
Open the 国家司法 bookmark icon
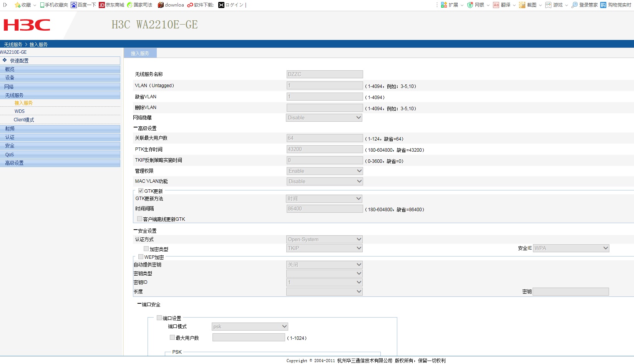130,5
